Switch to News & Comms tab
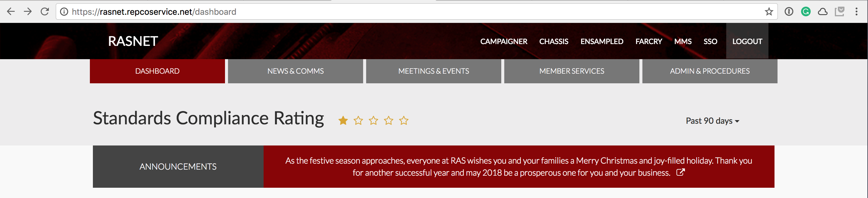Screen dimensions: 868x198 (x=295, y=71)
